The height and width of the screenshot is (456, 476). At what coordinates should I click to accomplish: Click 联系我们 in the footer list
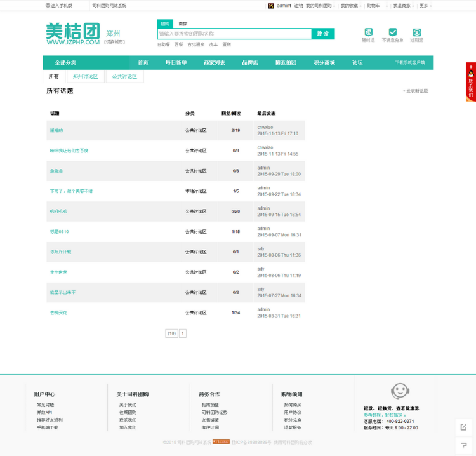tap(128, 420)
